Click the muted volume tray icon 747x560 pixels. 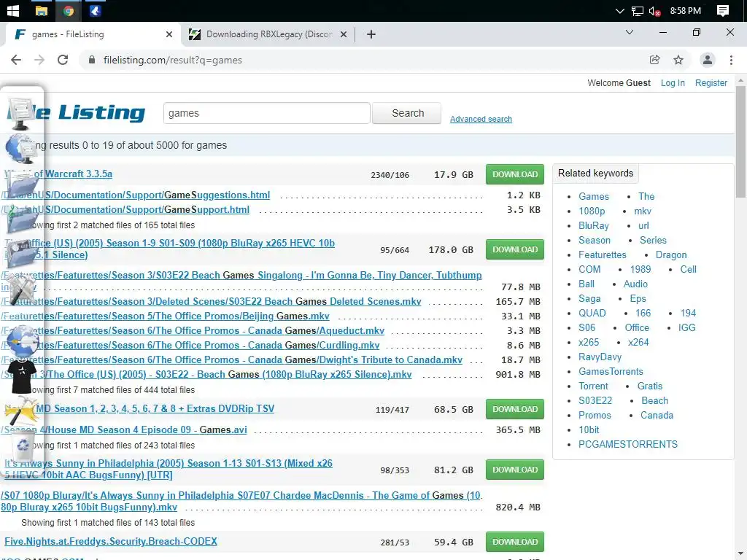(655, 11)
